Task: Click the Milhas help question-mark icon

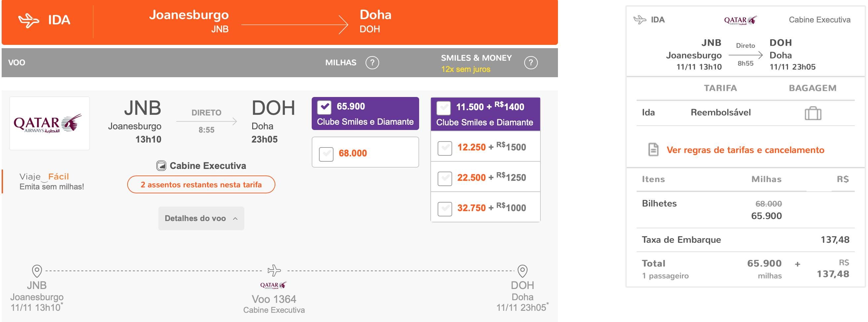Action: pos(372,63)
